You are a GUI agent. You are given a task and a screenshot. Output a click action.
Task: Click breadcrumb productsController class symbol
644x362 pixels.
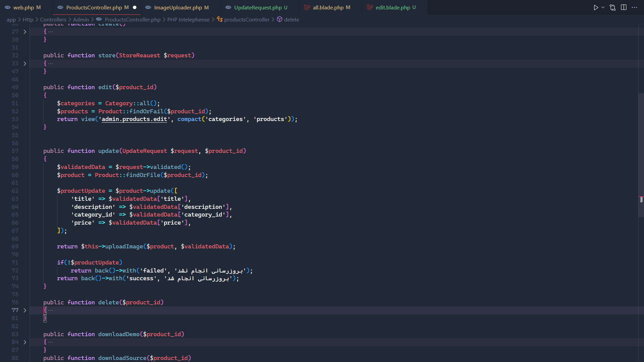coord(247,20)
